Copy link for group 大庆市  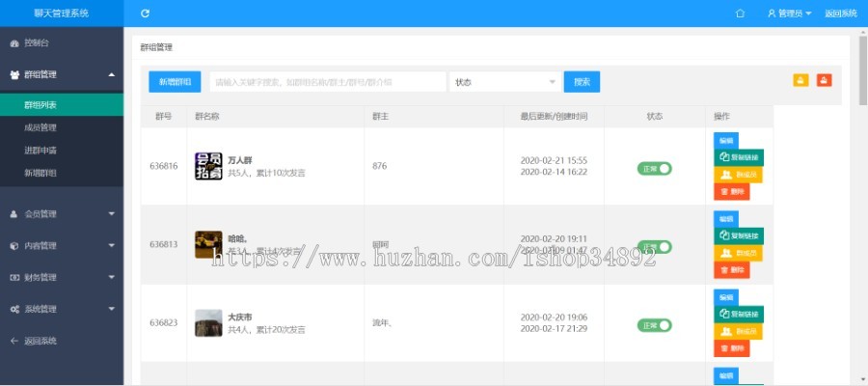(x=739, y=315)
